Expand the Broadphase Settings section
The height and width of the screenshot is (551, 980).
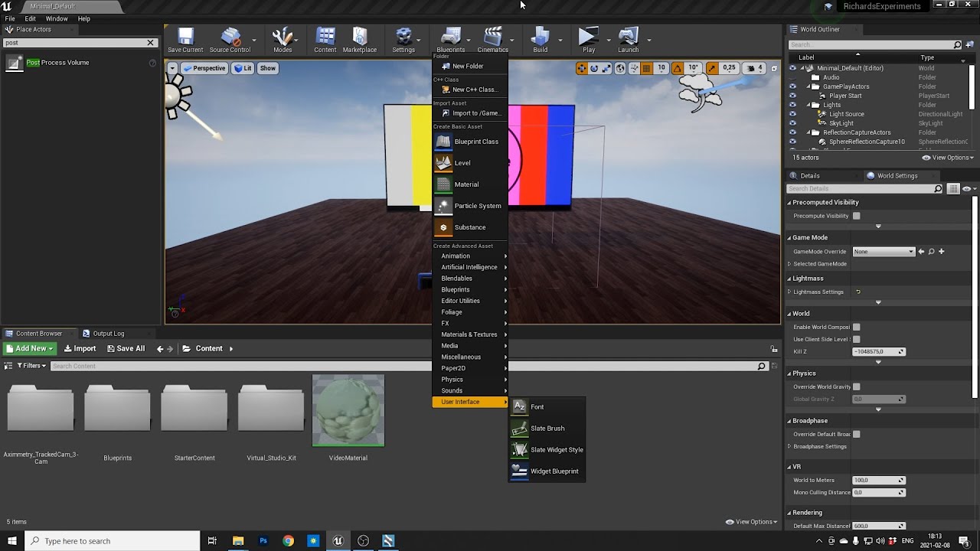[x=789, y=446]
